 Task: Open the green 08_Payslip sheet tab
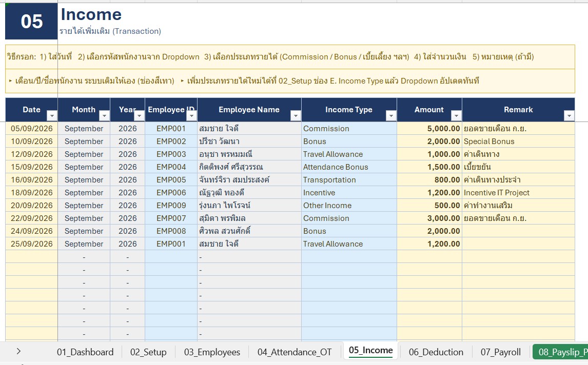[560, 352]
